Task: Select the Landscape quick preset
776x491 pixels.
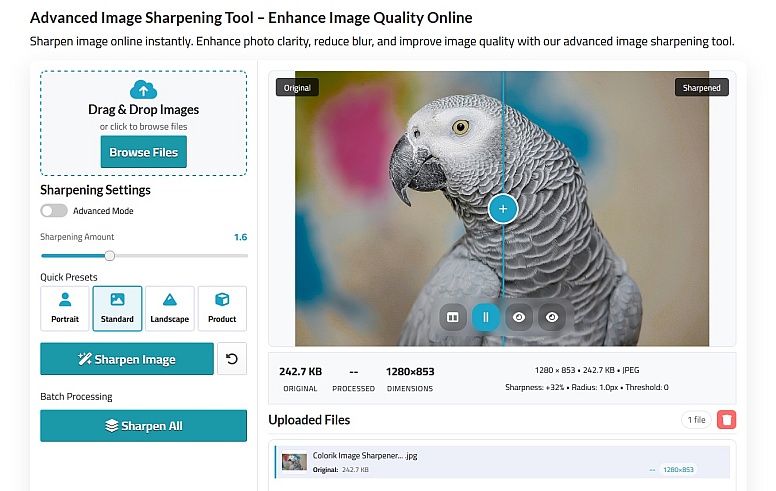Action: pos(170,308)
